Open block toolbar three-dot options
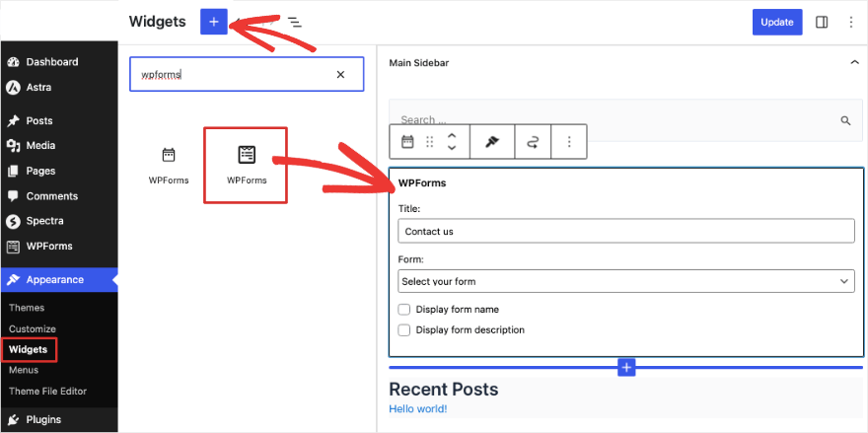This screenshot has width=868, height=433. pos(568,142)
